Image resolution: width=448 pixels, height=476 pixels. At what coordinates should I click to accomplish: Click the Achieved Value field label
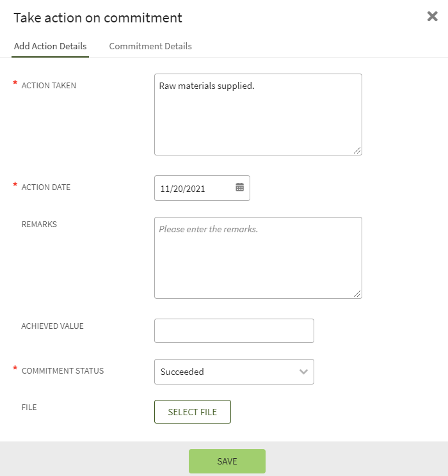tap(52, 326)
